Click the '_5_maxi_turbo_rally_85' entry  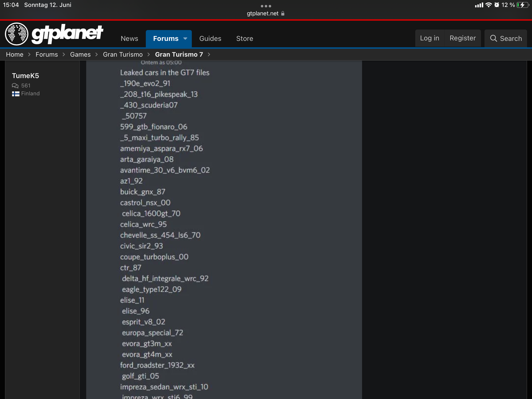click(160, 138)
